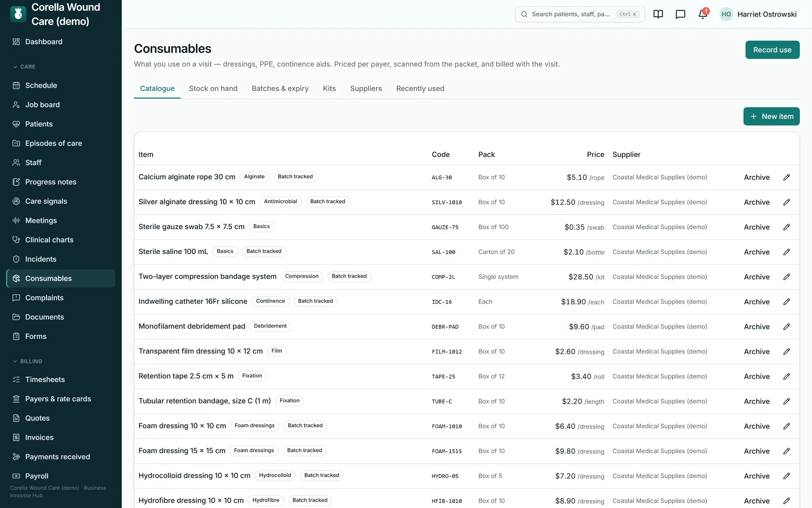The image size is (812, 508).
Task: Click pencil icon for Sterile saline 100 mL
Action: tap(787, 252)
